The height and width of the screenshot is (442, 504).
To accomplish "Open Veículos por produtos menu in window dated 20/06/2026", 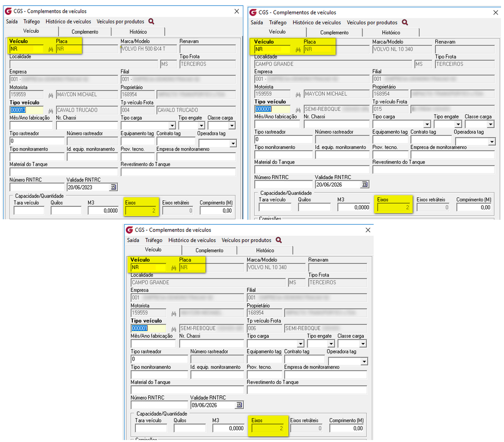I will click(372, 22).
